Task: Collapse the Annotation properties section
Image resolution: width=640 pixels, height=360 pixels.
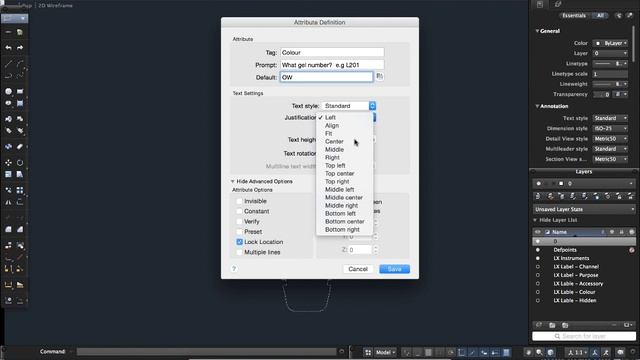Action: click(x=537, y=106)
